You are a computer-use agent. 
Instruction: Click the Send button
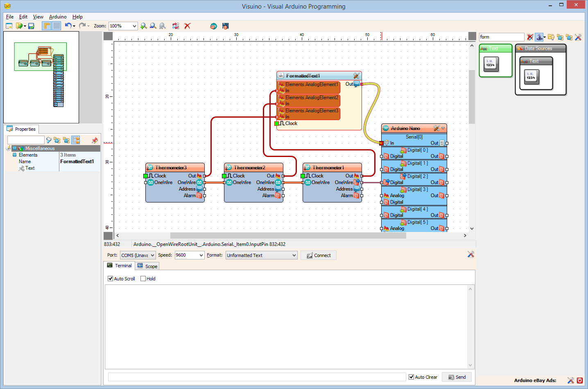(x=457, y=377)
